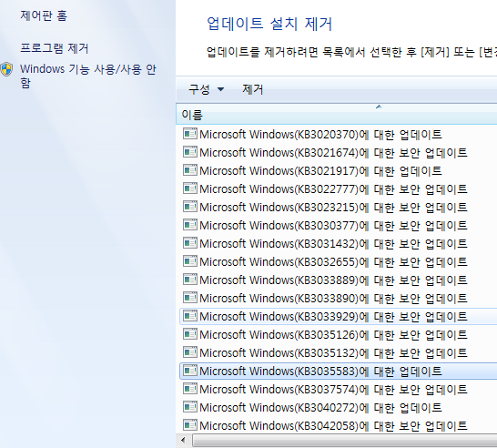497x448 pixels.
Task: Click icon of KB3033929 security update
Action: (190, 316)
